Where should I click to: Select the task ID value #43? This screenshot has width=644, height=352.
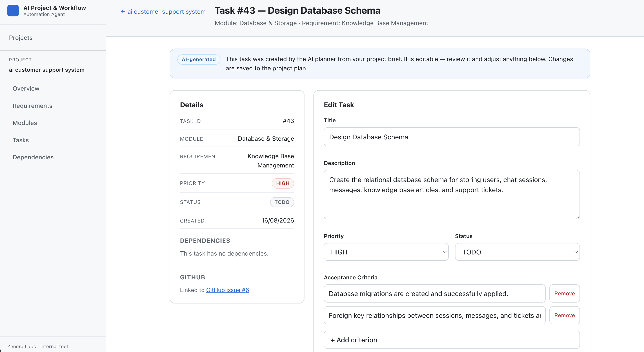pos(288,121)
